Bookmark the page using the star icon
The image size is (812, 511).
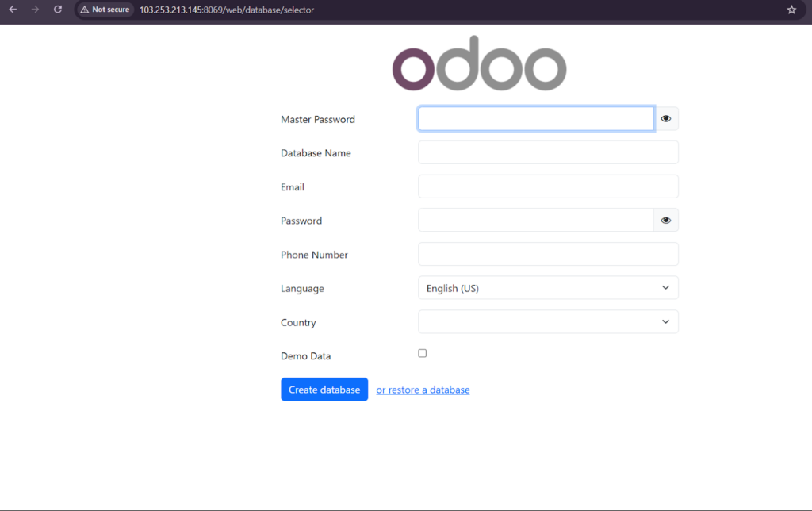pyautogui.click(x=791, y=10)
